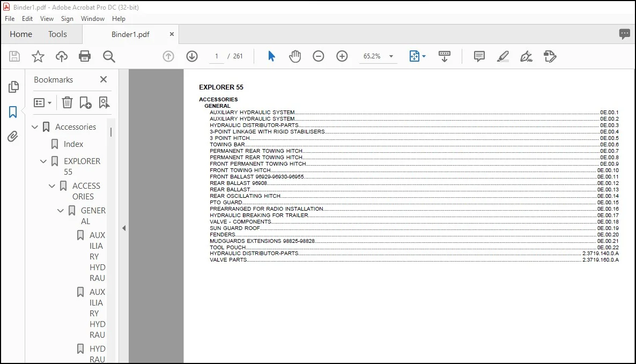Collapse the ACCESSORIES bookmark node
The height and width of the screenshot is (364, 636).
[52, 186]
